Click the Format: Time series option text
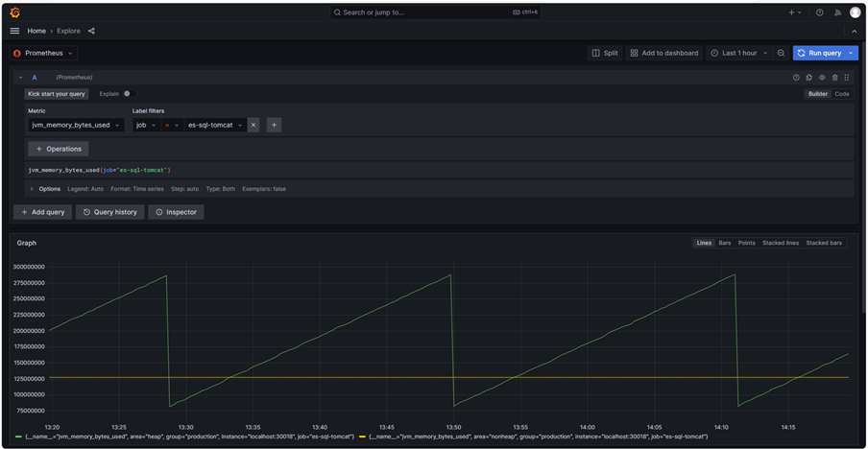868x449 pixels. click(x=137, y=189)
